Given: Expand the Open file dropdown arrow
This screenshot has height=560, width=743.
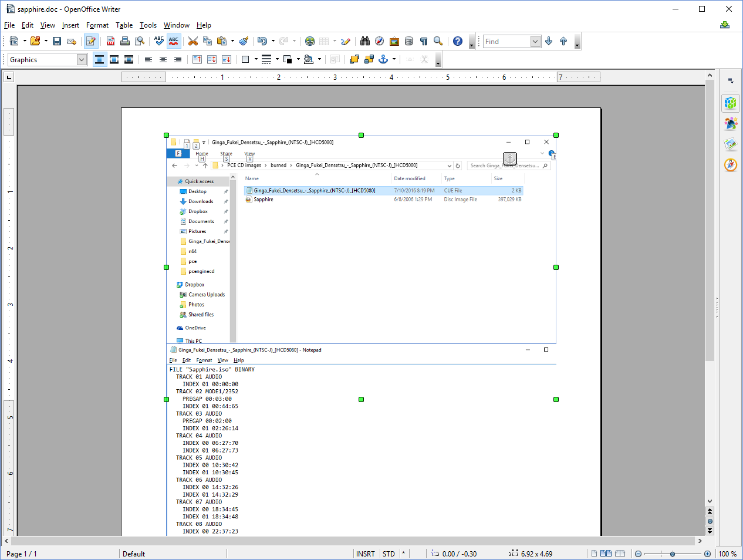Looking at the screenshot, I should pyautogui.click(x=46, y=41).
